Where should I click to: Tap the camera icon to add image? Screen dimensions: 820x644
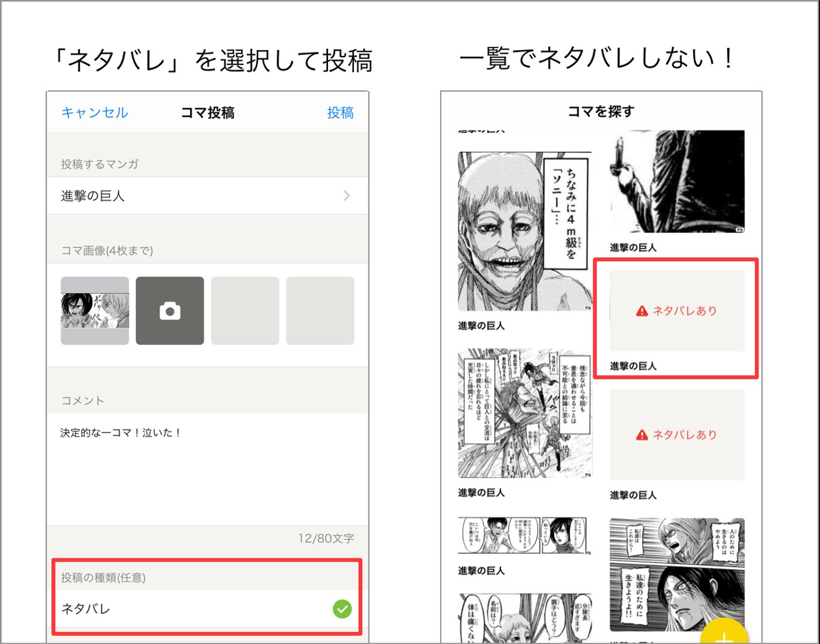coord(169,311)
